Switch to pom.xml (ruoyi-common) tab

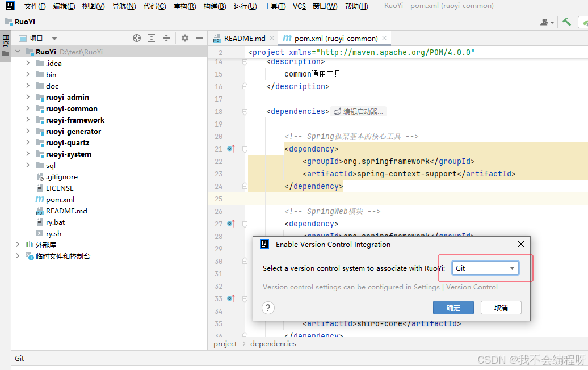[335, 38]
